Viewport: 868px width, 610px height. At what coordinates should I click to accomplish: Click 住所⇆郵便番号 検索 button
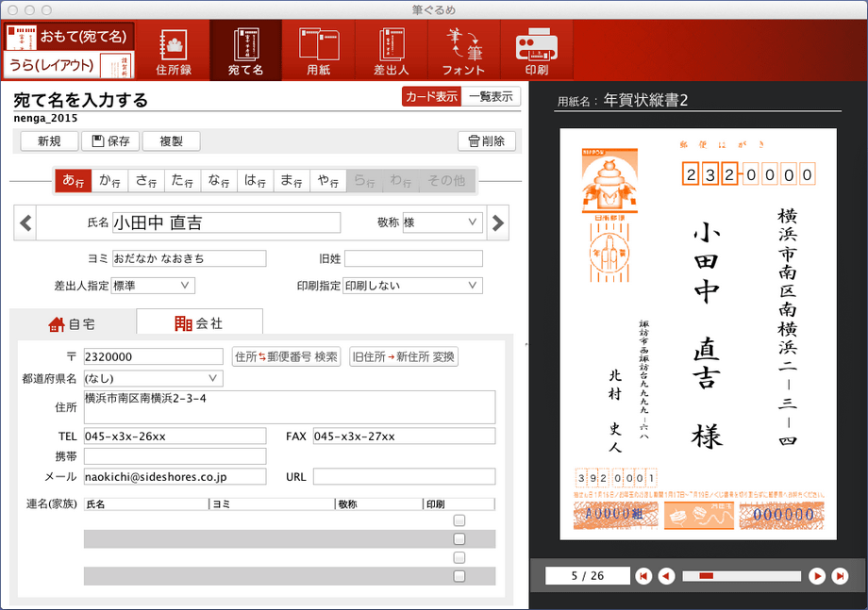point(286,356)
